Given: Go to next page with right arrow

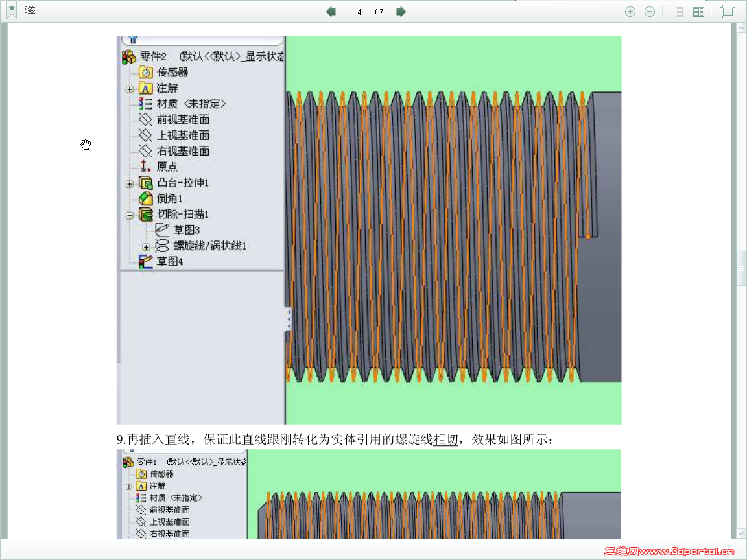Looking at the screenshot, I should pos(401,11).
